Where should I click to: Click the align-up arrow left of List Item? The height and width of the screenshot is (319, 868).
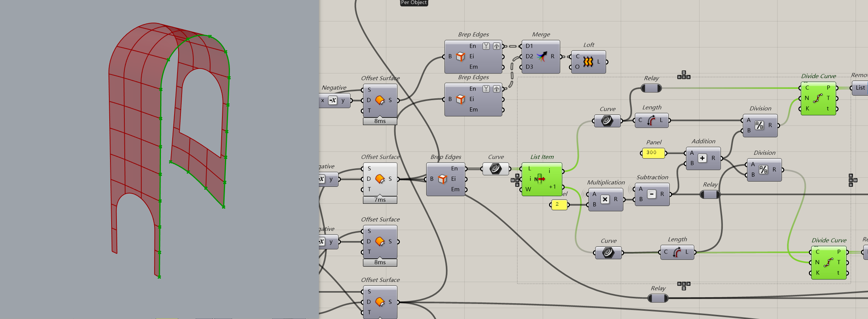tap(517, 176)
